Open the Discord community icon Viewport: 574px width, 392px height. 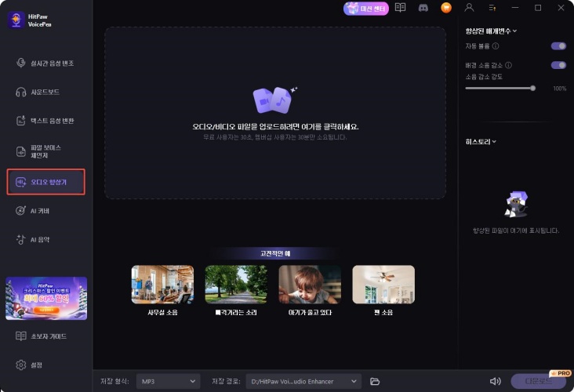(x=423, y=8)
